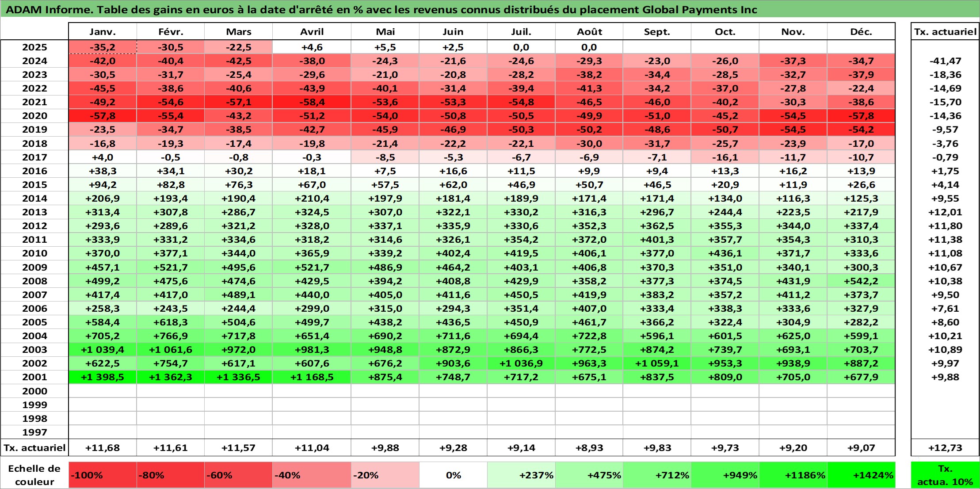Click the +618,3 cell in 2005
Screen dimensions: 980x489
171,322
